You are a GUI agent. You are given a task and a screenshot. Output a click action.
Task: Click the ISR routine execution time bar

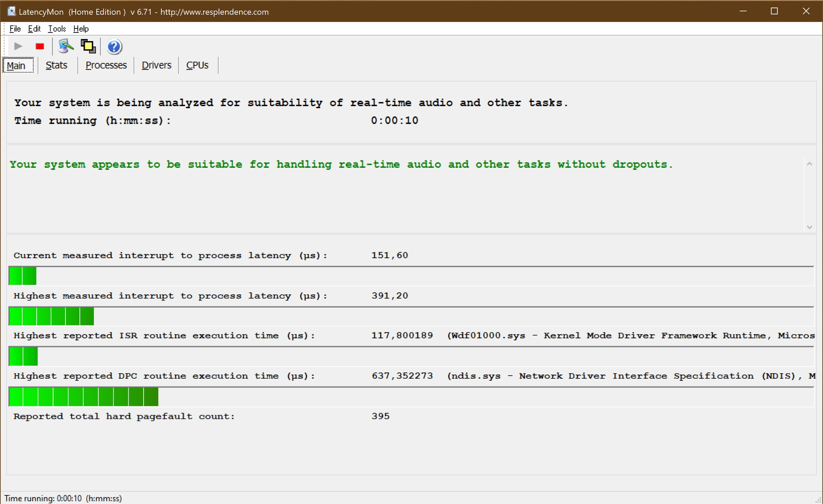[411, 356]
